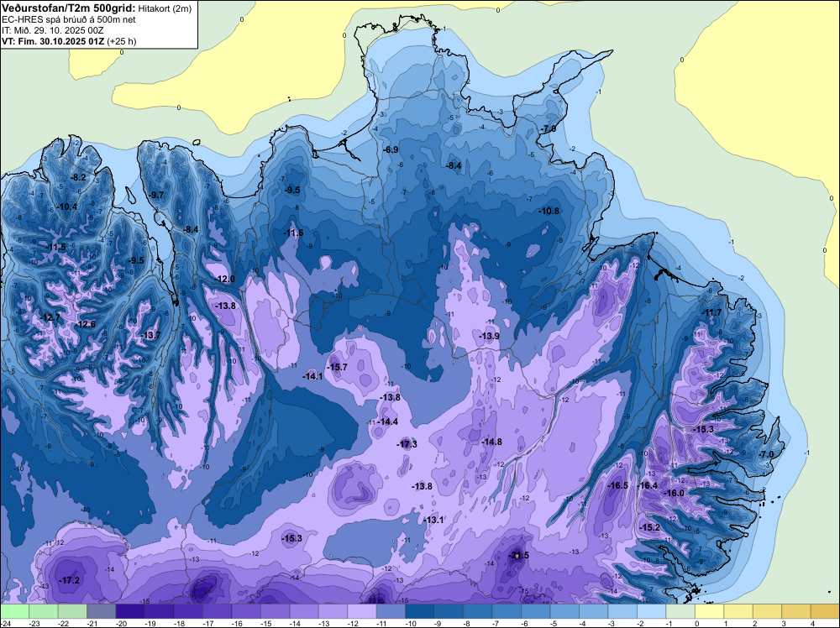
Task: Click the -16.4 temperature value
Action: pyautogui.click(x=648, y=485)
